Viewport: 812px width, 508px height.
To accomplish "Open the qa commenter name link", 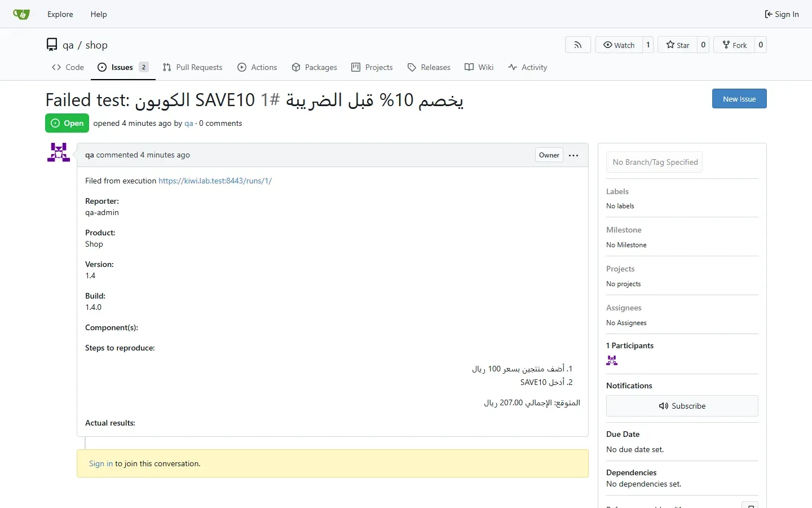I will coord(90,155).
